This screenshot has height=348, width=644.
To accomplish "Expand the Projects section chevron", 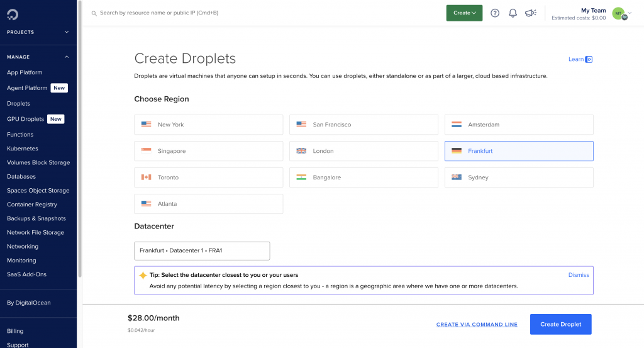I will [x=67, y=32].
